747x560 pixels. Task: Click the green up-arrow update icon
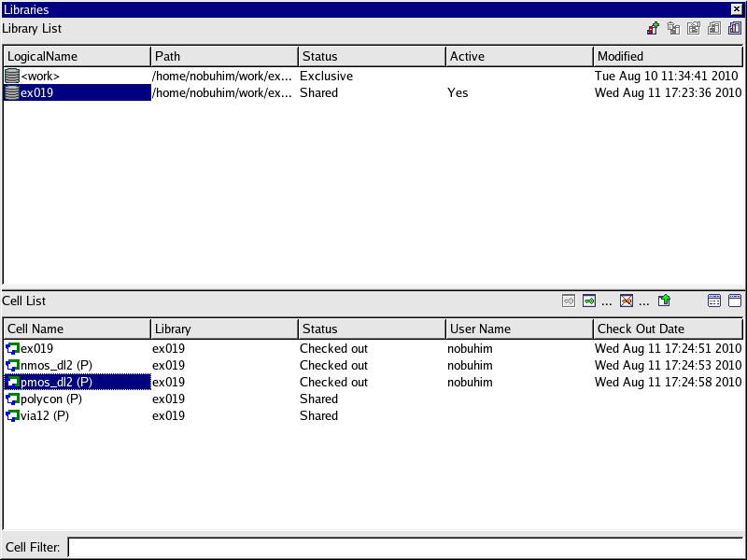pos(664,301)
